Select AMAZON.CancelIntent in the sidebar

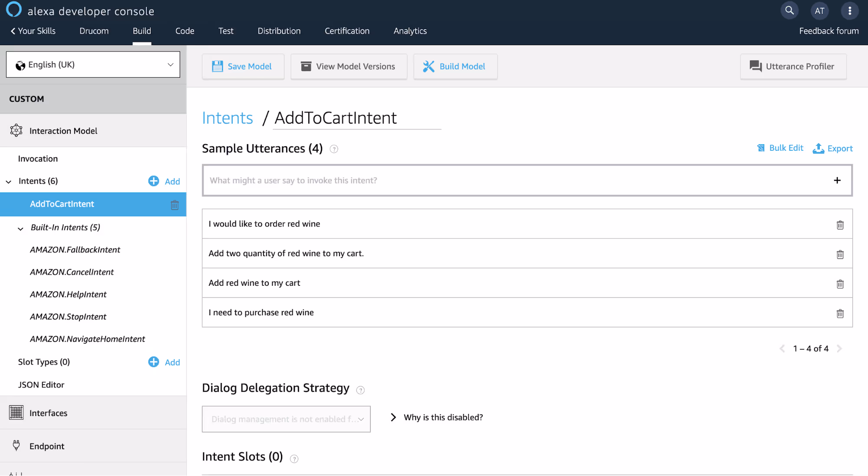pos(72,272)
